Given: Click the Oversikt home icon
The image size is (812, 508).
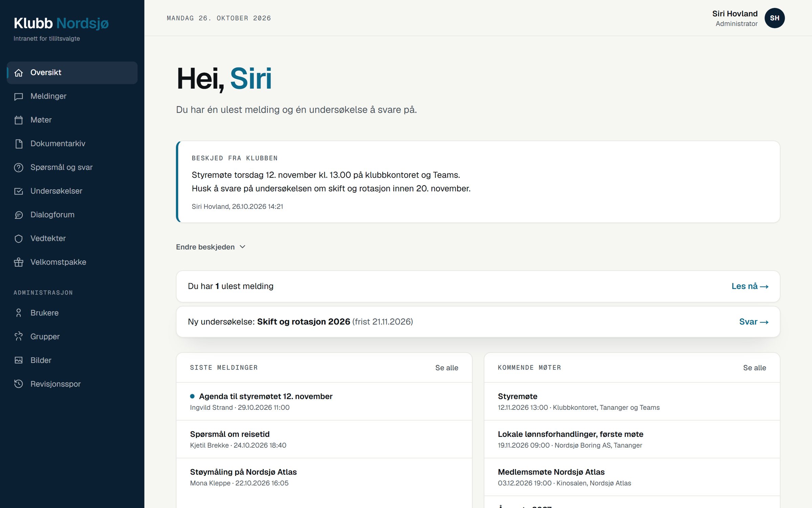Looking at the screenshot, I should (x=19, y=73).
